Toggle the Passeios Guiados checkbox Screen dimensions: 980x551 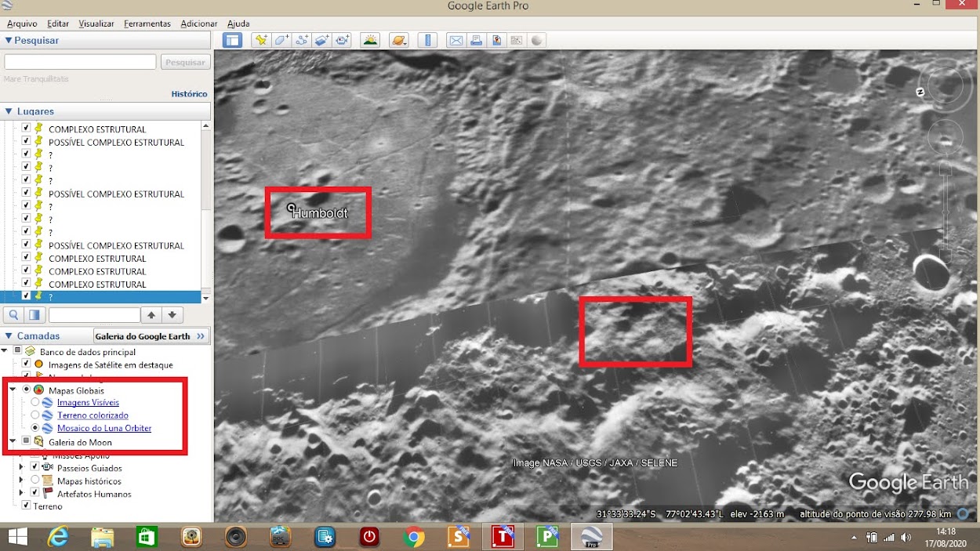(34, 467)
